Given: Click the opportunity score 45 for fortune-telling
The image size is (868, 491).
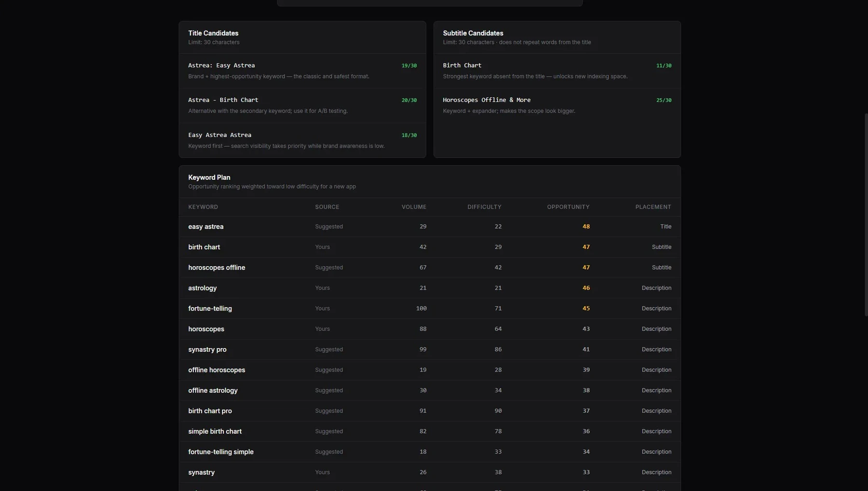Looking at the screenshot, I should (x=586, y=309).
